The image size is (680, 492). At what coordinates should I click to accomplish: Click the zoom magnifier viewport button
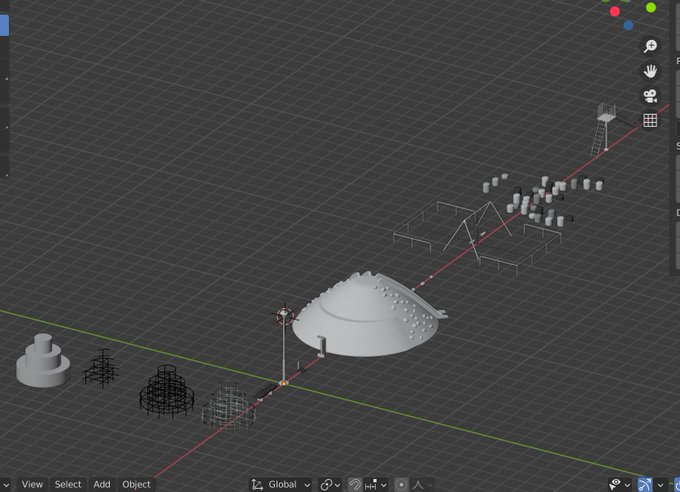[650, 46]
